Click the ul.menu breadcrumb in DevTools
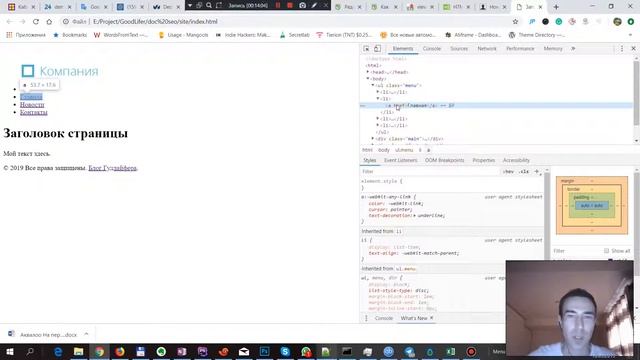This screenshot has width=640, height=360. (404, 150)
